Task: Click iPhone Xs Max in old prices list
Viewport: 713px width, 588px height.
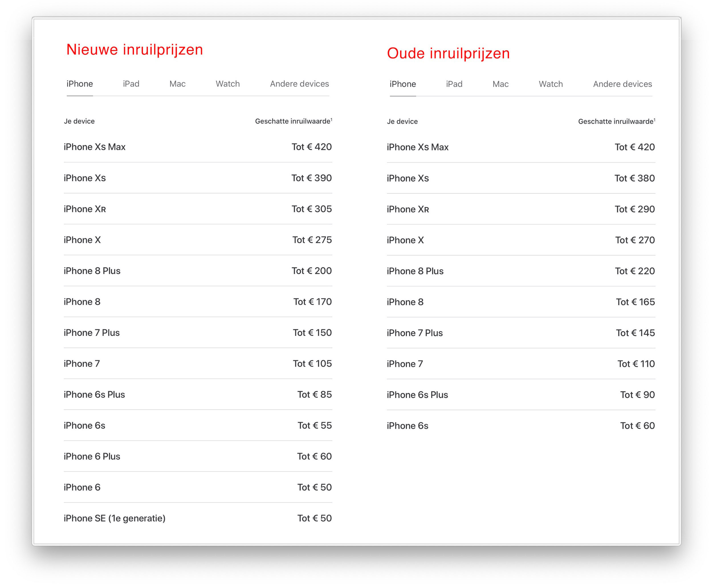Action: (x=418, y=147)
